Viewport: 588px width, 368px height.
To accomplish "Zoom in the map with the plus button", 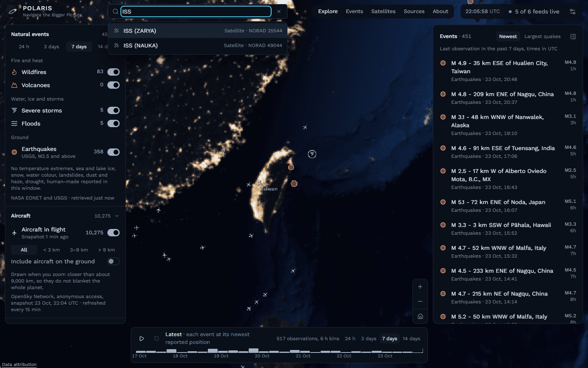I will (420, 287).
